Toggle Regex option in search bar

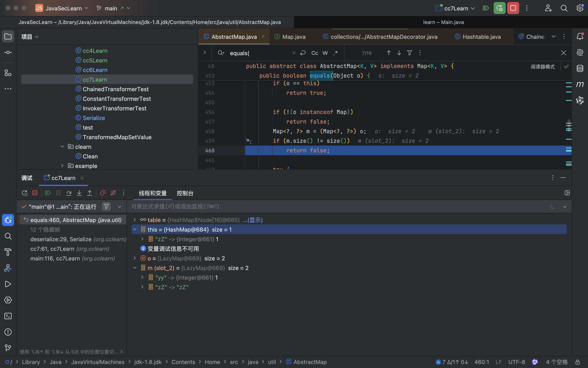[335, 53]
